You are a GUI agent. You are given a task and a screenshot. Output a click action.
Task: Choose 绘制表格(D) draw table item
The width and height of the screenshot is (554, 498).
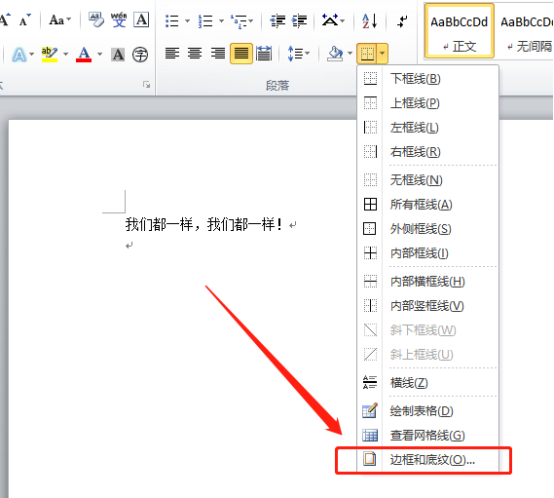428,411
